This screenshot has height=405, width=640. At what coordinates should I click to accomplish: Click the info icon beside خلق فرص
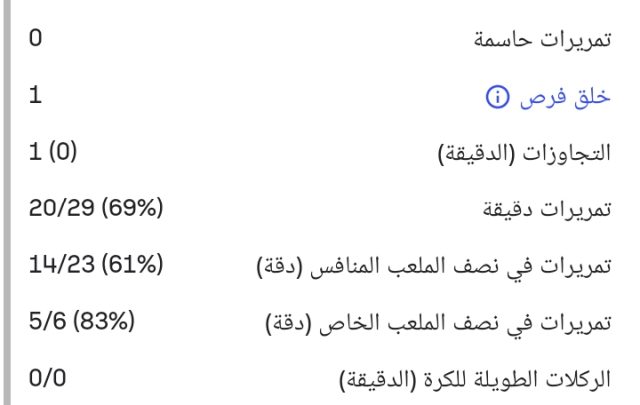(x=492, y=97)
